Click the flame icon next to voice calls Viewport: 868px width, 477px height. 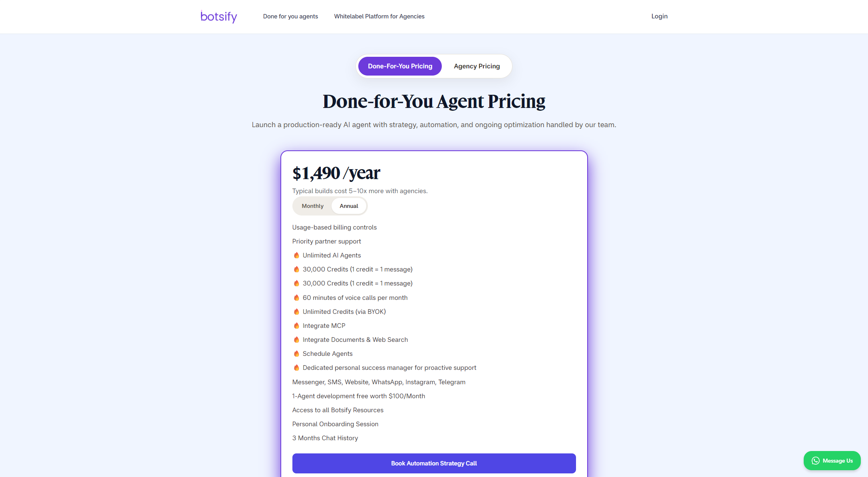[x=296, y=298]
